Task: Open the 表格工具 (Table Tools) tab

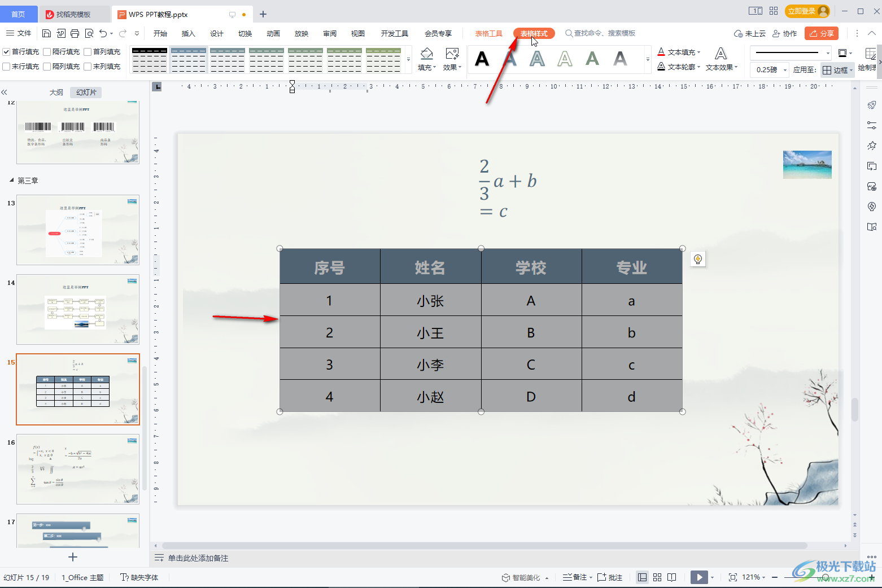Action: point(488,33)
